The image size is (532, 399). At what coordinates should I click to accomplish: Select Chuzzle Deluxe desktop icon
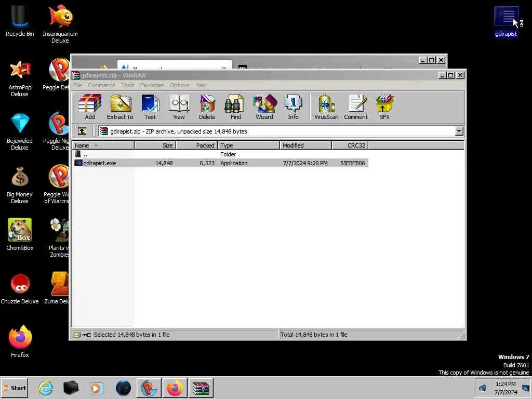(x=20, y=289)
